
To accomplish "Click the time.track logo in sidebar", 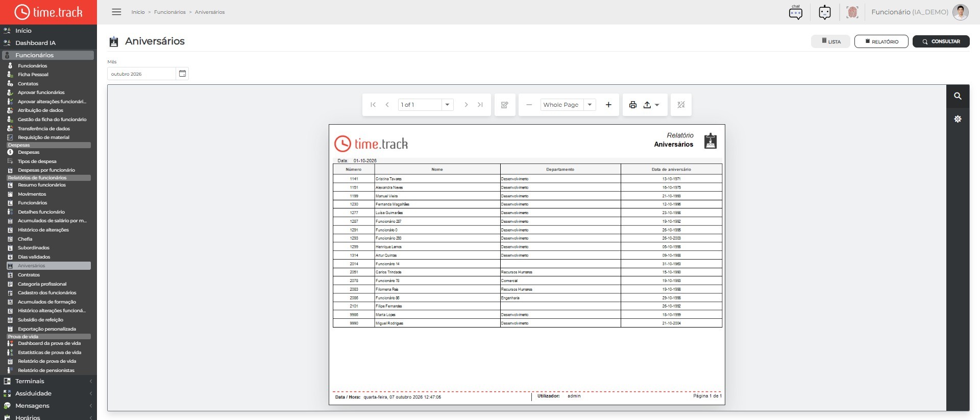I will [x=48, y=12].
